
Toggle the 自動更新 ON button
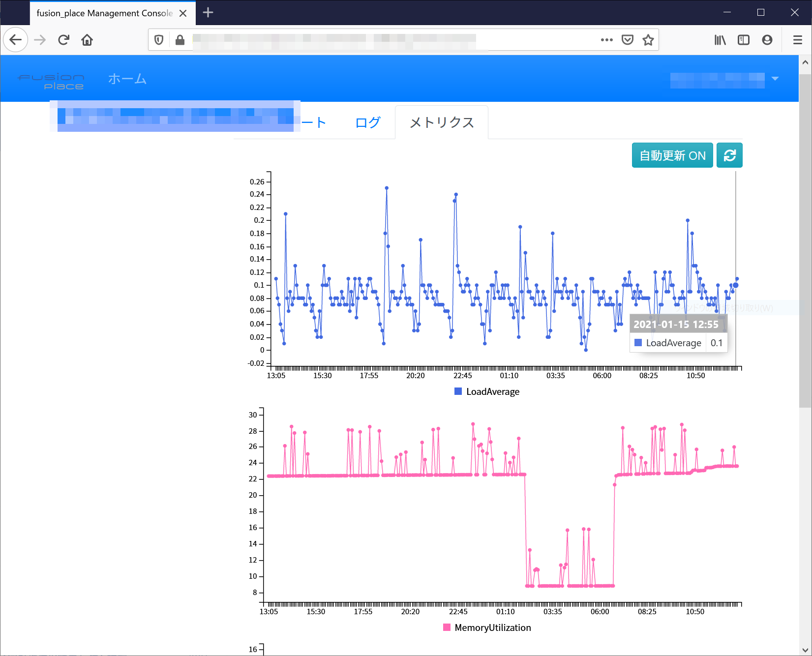[672, 155]
